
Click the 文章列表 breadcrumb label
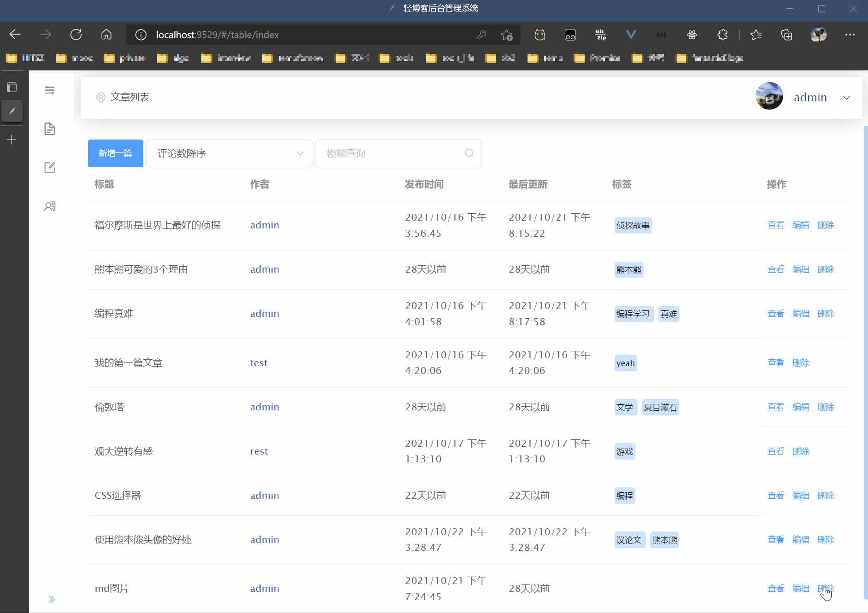(x=129, y=97)
